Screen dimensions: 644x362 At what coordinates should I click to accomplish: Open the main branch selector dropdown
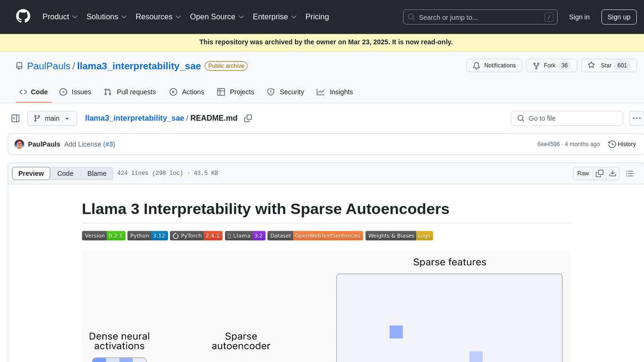click(52, 118)
